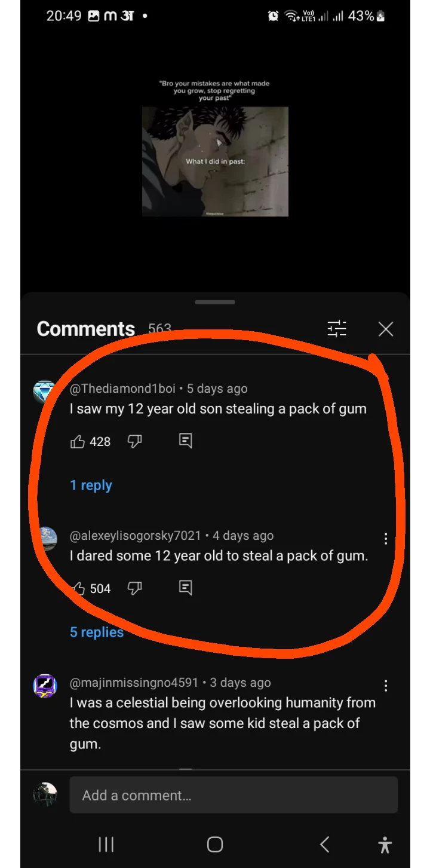This screenshot has width=430, height=868.
Task: Dislike Thediamond1boi's gum comment
Action: (135, 442)
